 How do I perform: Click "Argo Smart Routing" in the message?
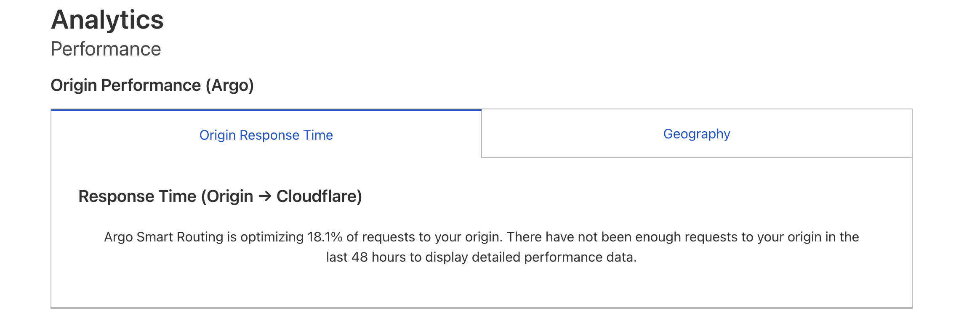(x=164, y=237)
